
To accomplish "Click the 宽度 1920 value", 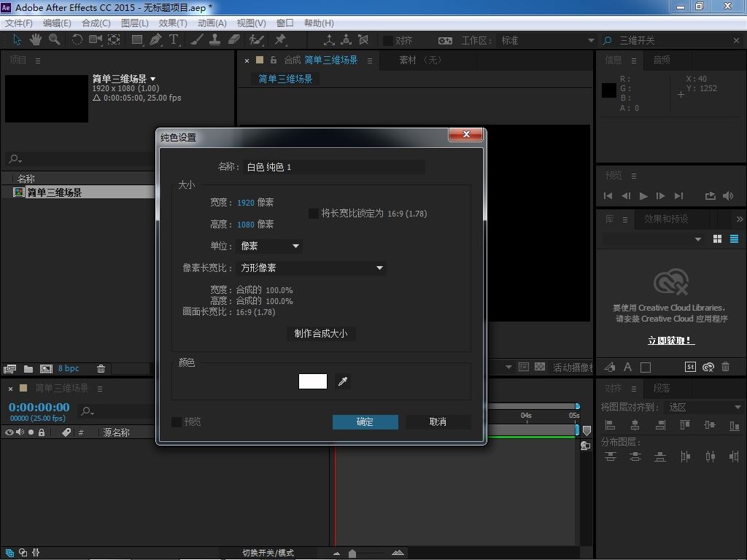I will click(246, 203).
